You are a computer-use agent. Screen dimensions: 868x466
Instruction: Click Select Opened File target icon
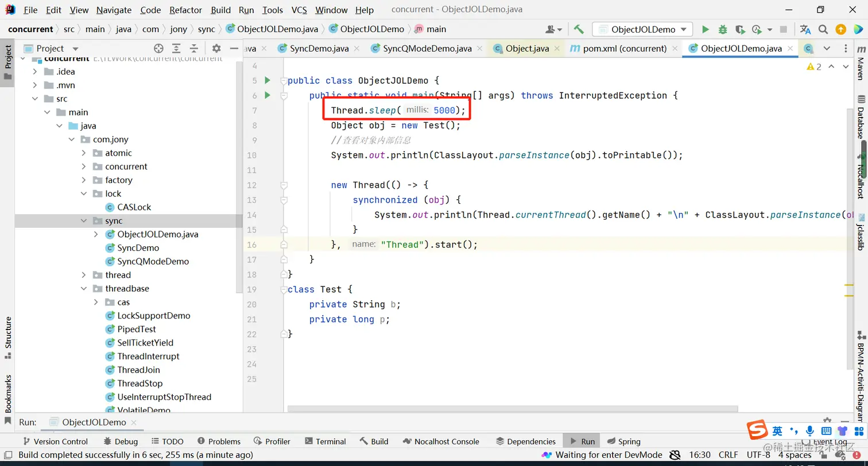click(x=158, y=48)
